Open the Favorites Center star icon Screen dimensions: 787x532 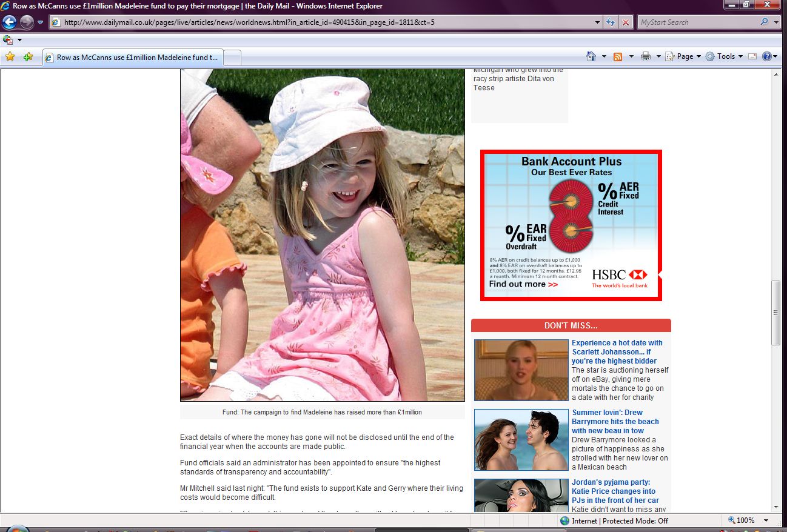click(10, 56)
